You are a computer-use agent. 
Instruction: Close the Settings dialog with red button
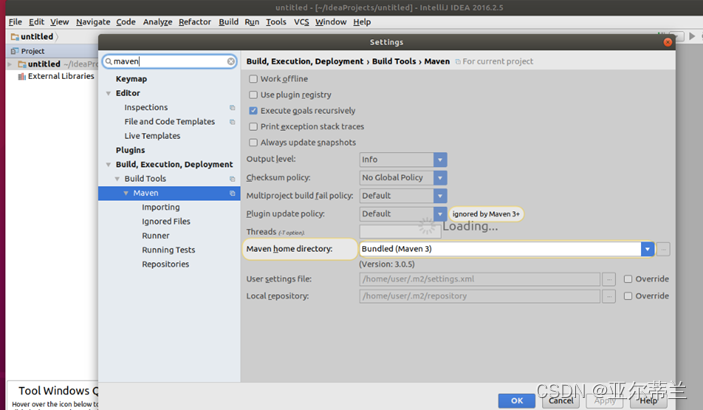coord(668,42)
